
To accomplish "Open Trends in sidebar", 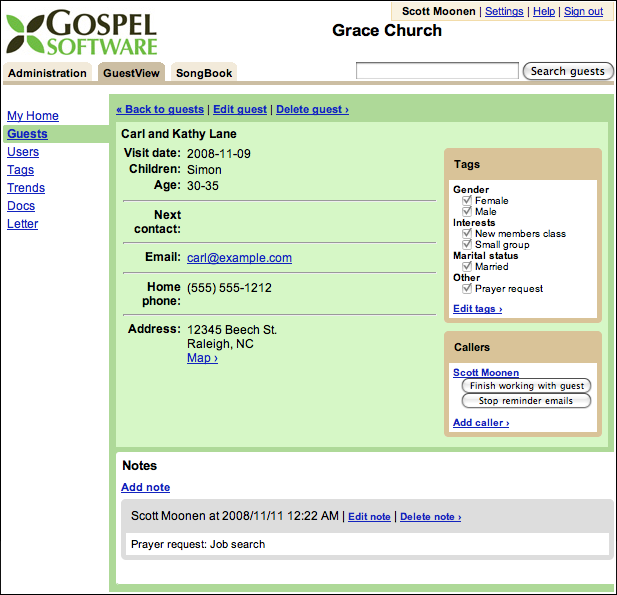I will 26,188.
